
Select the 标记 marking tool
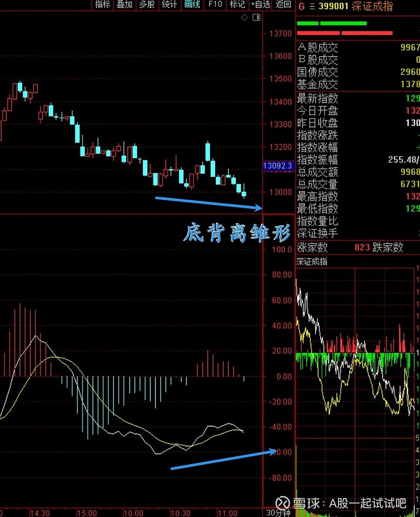pos(236,6)
